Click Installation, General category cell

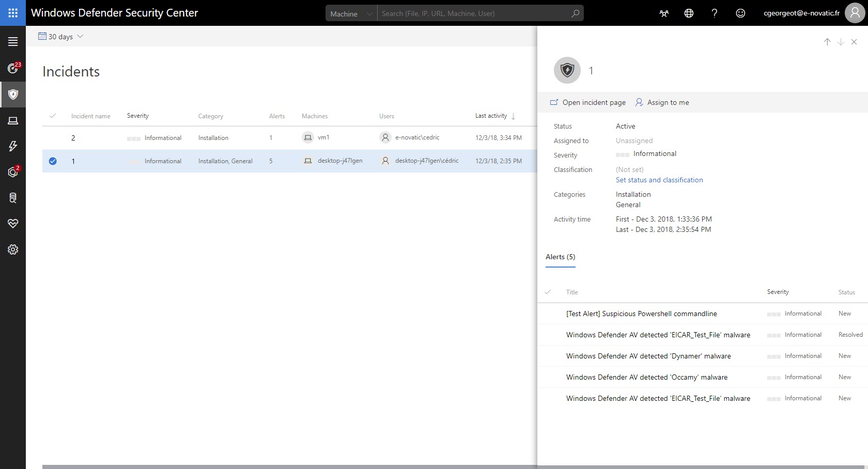click(x=225, y=161)
